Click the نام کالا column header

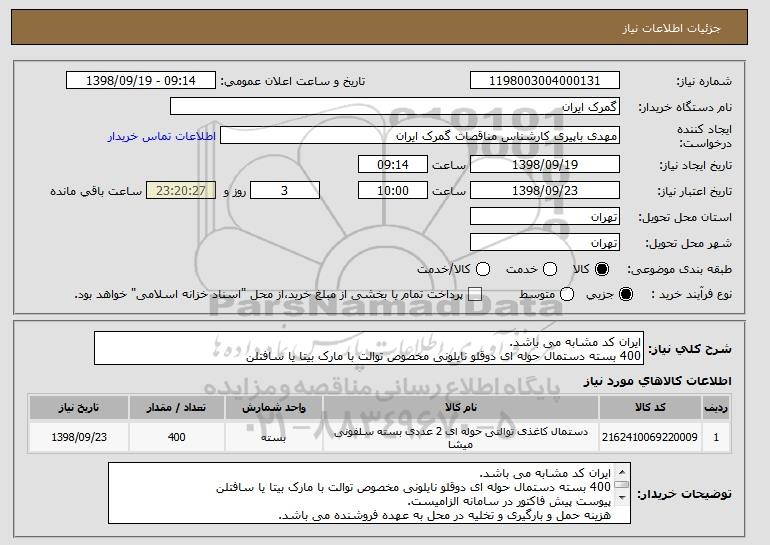tap(461, 408)
